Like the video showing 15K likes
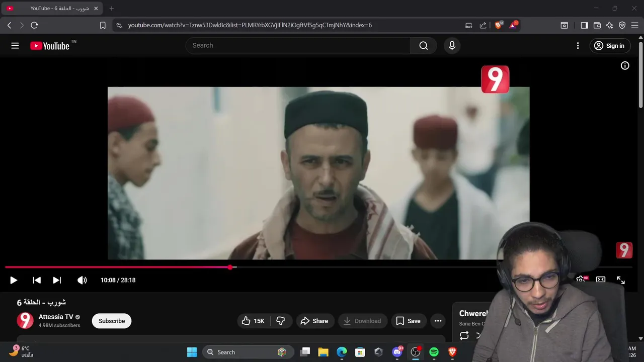Image resolution: width=644 pixels, height=362 pixels. [254, 321]
